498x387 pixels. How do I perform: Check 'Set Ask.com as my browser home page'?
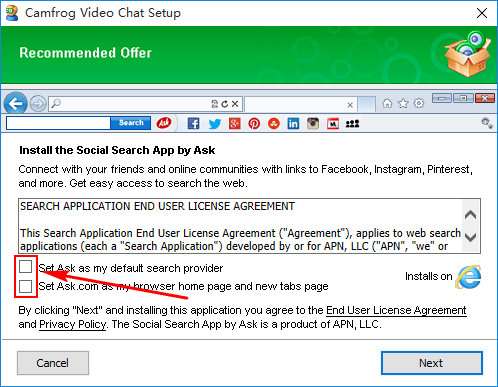pyautogui.click(x=25, y=286)
